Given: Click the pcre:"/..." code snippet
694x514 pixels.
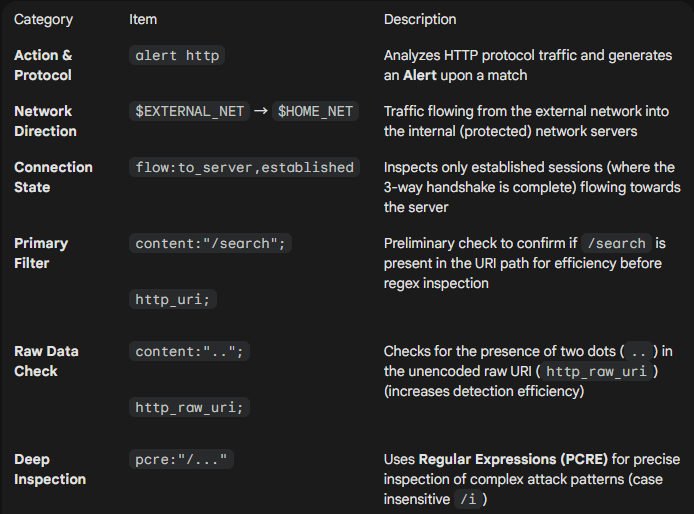Looking at the screenshot, I should 182,460.
